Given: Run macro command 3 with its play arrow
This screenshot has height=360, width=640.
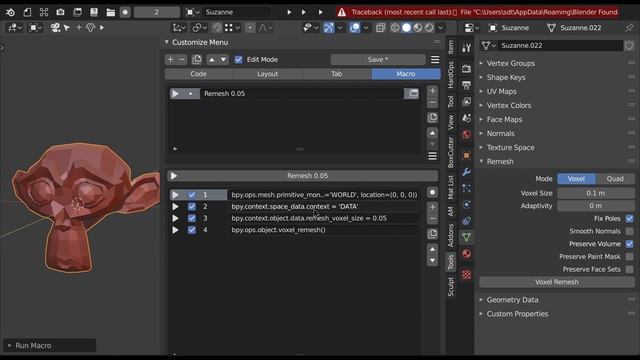Looking at the screenshot, I should [x=176, y=218].
